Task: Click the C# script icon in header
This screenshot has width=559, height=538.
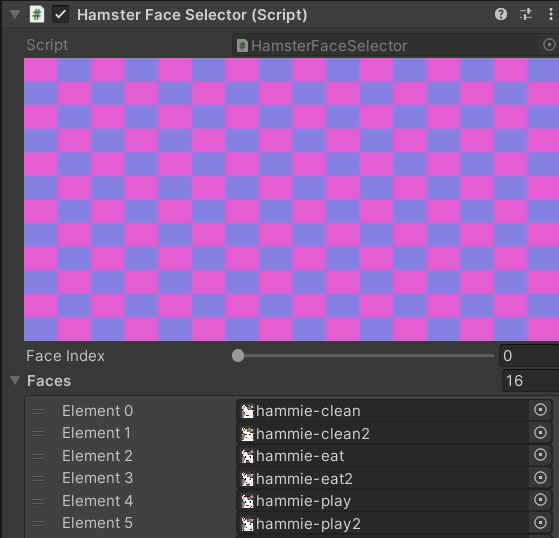Action: coord(37,15)
